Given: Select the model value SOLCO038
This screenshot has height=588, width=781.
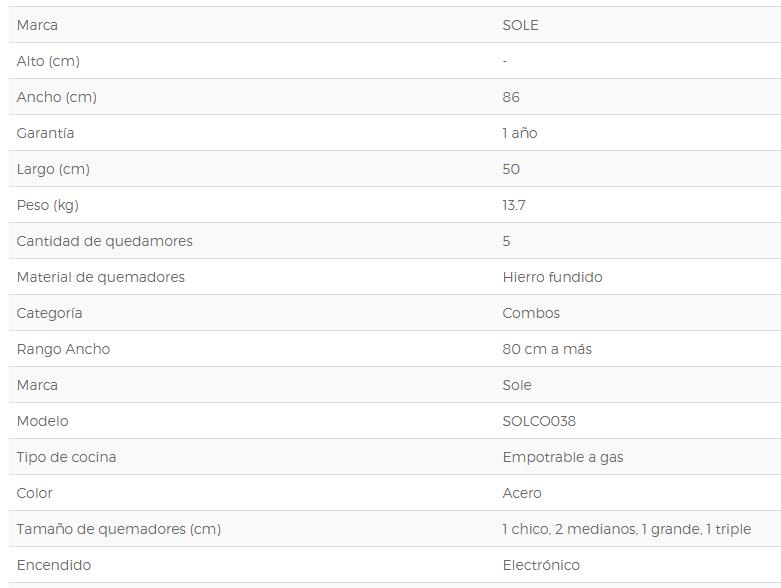Looking at the screenshot, I should click(539, 421).
